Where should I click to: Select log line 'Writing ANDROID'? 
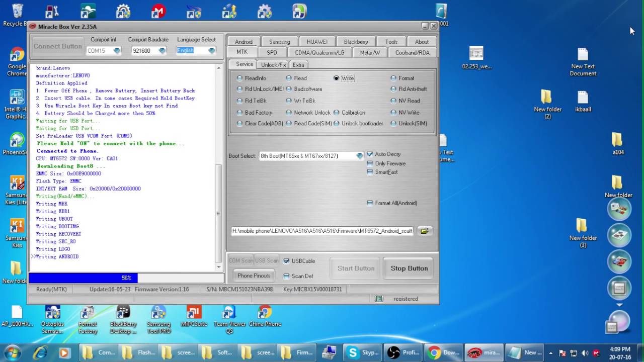pyautogui.click(x=57, y=256)
